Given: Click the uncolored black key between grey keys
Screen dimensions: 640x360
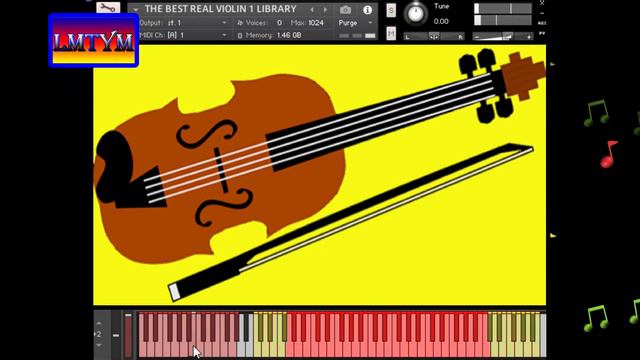Looking at the screenshot, I should pyautogui.click(x=246, y=327).
